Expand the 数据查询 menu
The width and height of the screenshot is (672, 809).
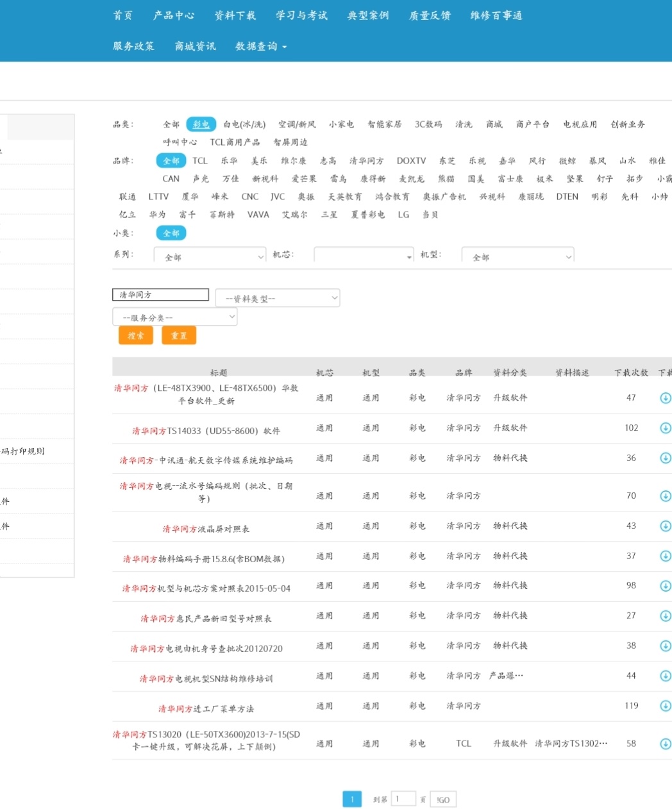pyautogui.click(x=261, y=46)
